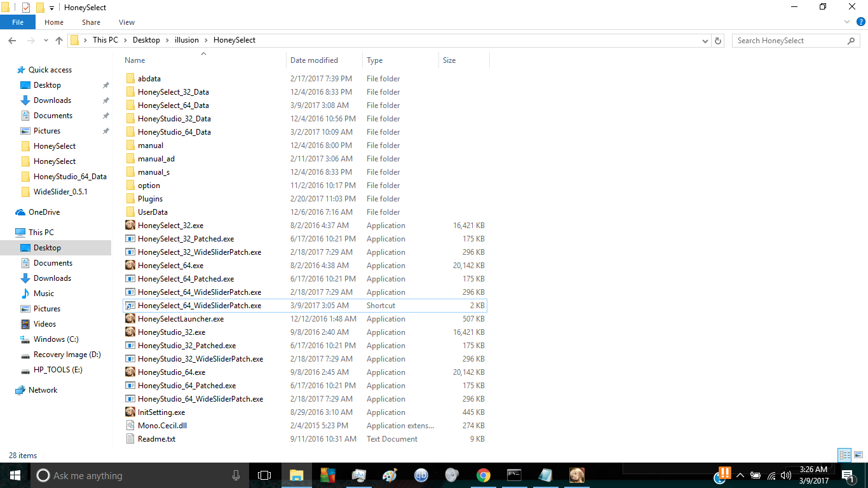Click the illusion breadcrumb in address bar
Image resolution: width=868 pixels, height=488 pixels.
pyautogui.click(x=186, y=40)
